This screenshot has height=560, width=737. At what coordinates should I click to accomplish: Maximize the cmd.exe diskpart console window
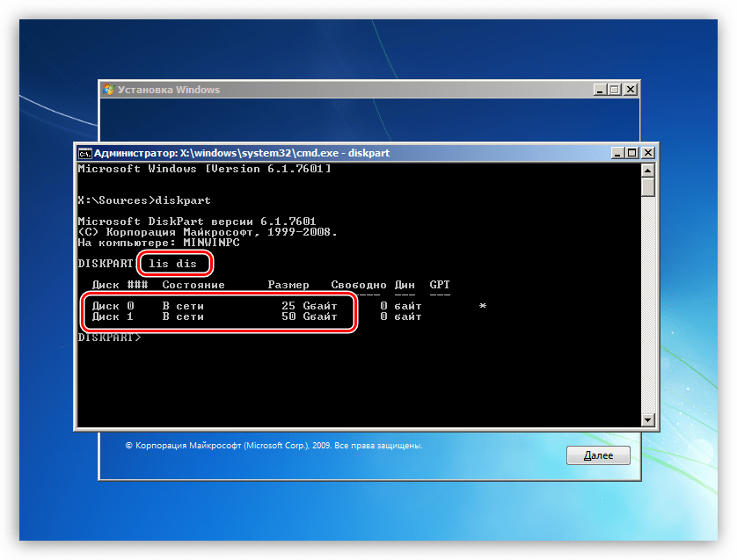633,153
